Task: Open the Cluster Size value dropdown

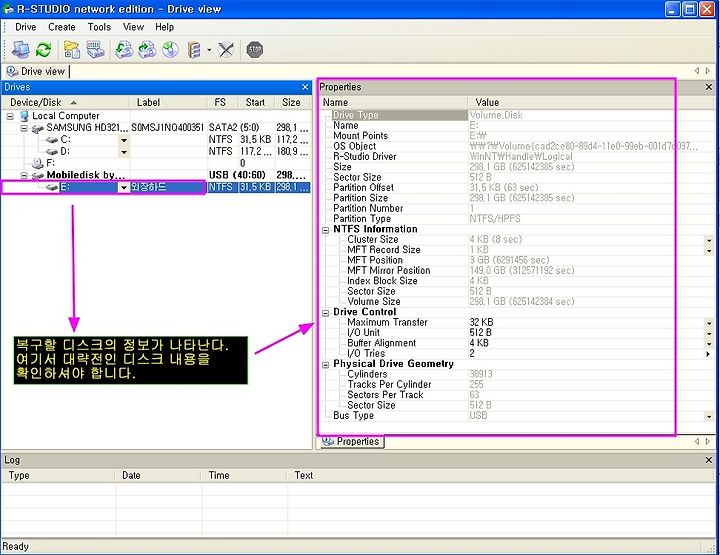Action: 709,240
